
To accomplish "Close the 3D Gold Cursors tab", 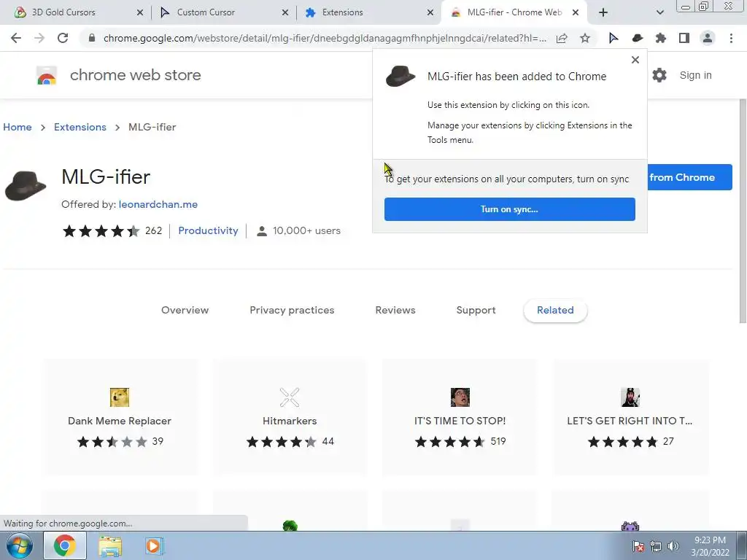I will point(139,12).
